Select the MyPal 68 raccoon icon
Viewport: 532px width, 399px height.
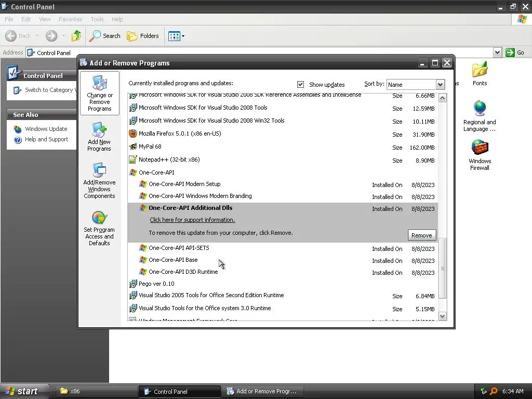tap(132, 147)
